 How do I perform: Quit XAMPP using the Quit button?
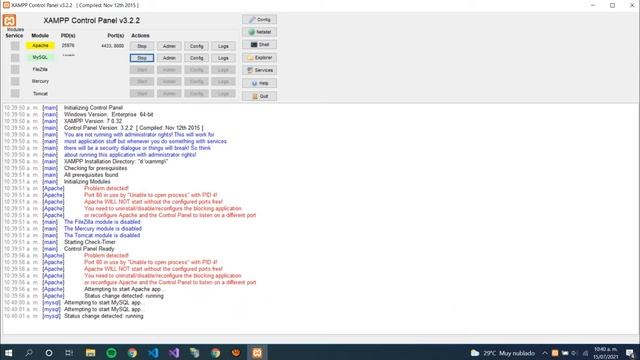260,96
